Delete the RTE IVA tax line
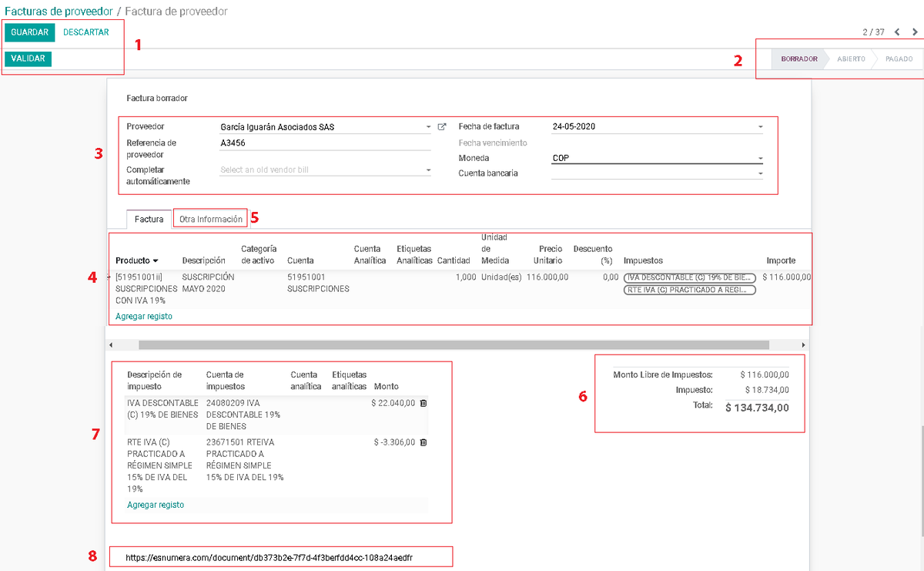 pyautogui.click(x=423, y=442)
